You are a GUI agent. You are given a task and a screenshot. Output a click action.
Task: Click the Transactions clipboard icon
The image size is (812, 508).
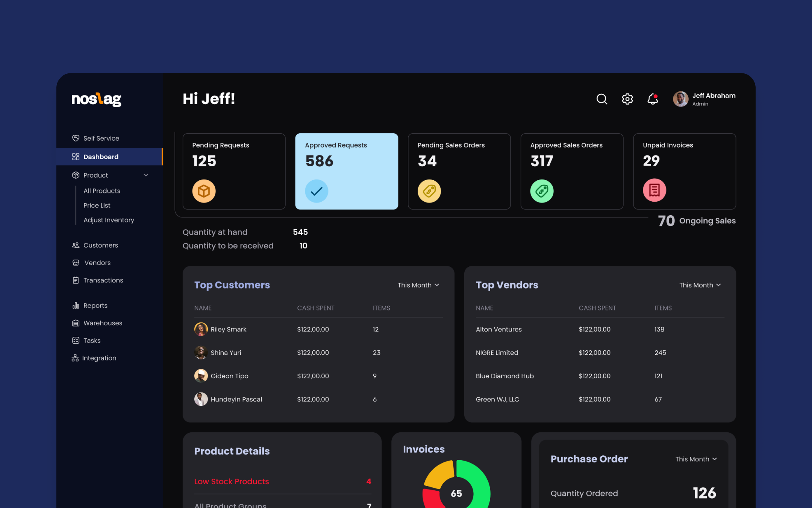coord(76,280)
